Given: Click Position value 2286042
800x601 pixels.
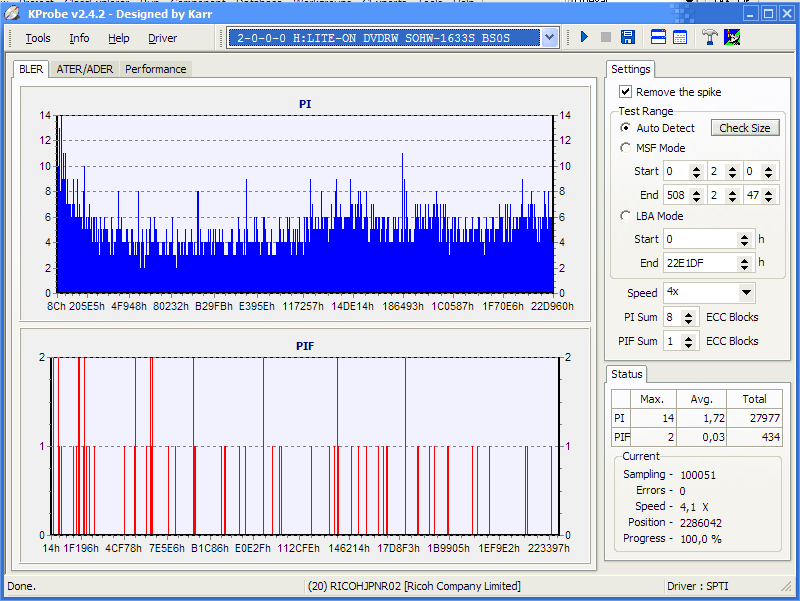Looking at the screenshot, I should [701, 523].
